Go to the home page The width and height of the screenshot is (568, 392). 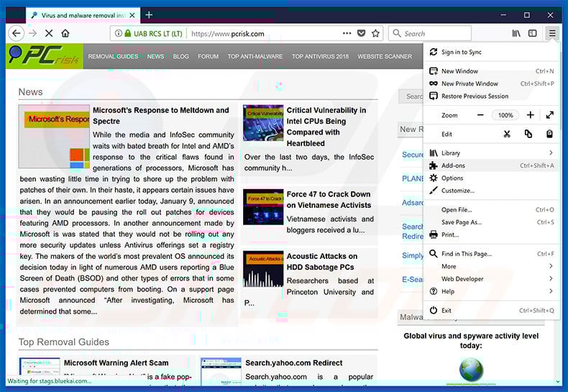[x=65, y=33]
